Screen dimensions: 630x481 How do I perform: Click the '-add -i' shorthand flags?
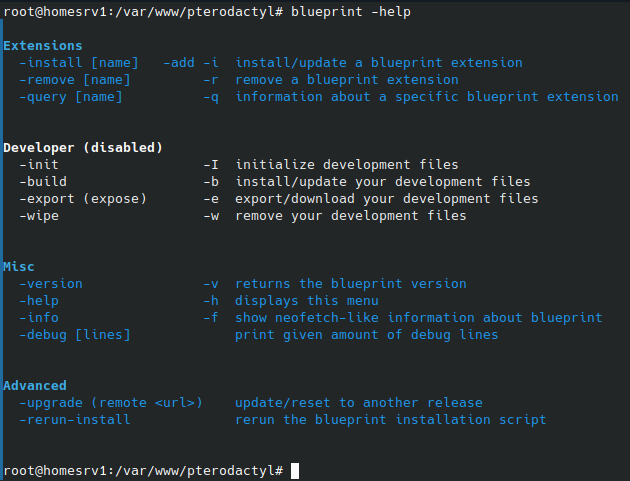[x=191, y=63]
